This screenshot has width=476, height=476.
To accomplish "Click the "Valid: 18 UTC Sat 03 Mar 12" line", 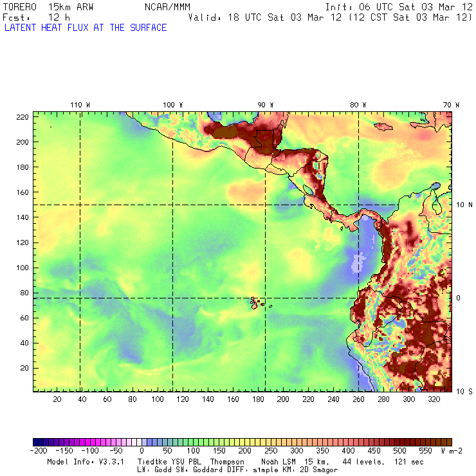I will [265, 17].
